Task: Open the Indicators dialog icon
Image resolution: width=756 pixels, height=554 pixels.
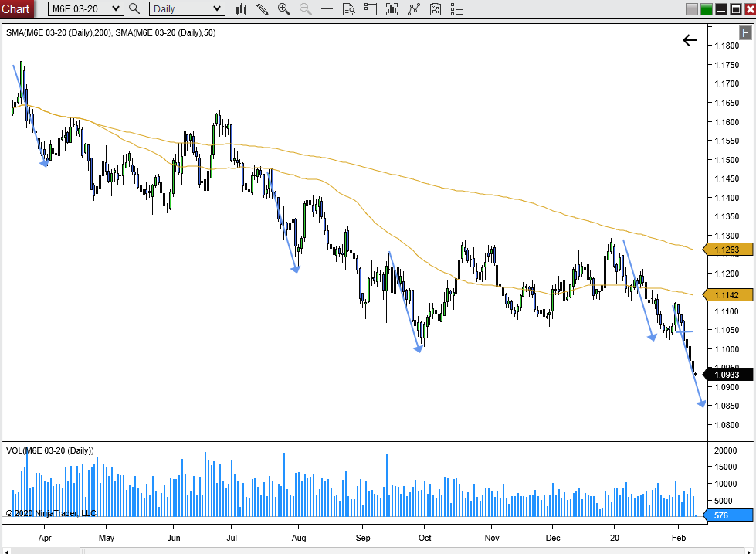Action: tap(414, 8)
